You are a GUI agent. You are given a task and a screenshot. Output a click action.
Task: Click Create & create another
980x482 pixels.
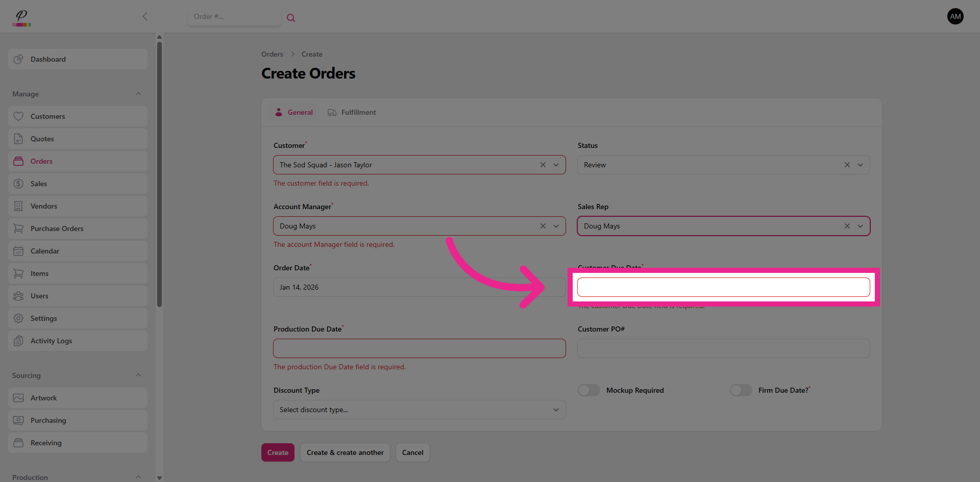(345, 452)
